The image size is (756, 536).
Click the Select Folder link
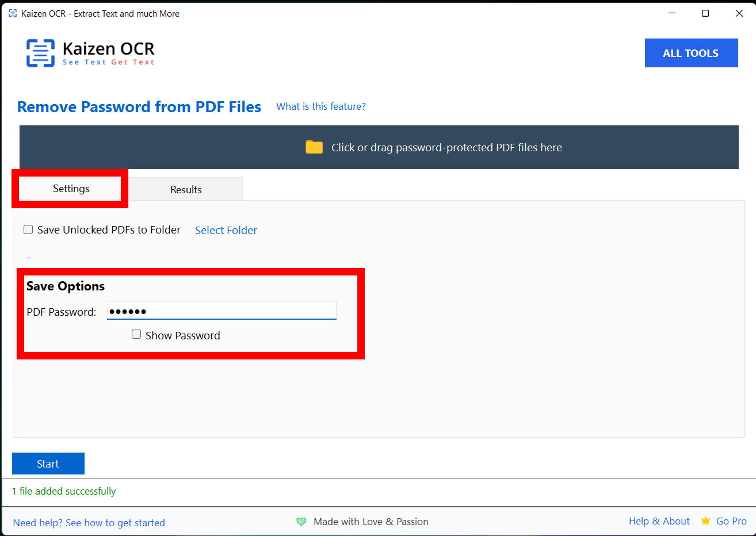click(226, 230)
